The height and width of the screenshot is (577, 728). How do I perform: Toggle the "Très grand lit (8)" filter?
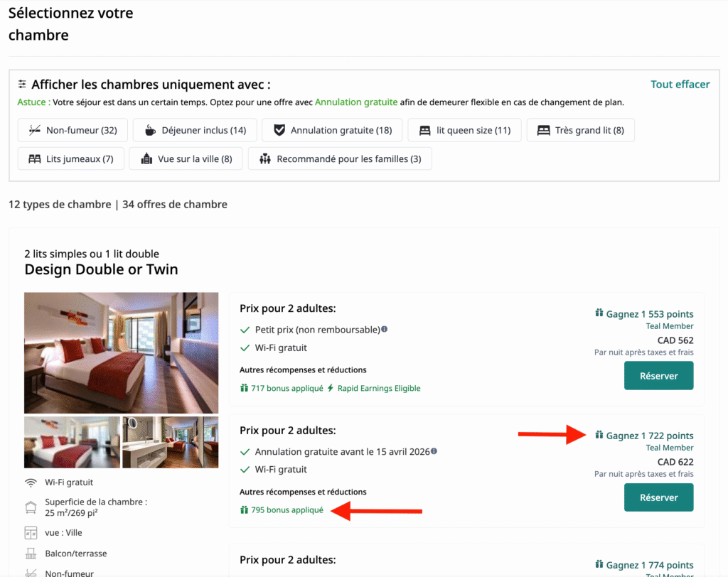click(579, 130)
